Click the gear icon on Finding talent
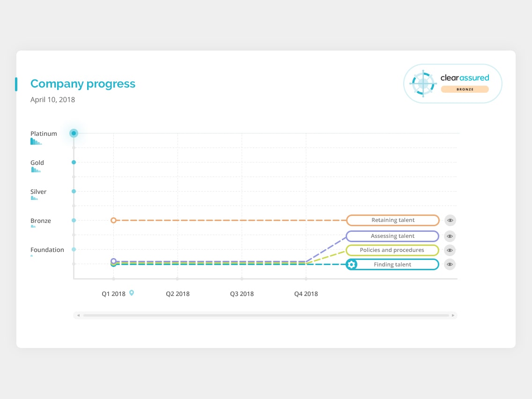Viewport: 532px width, 399px height. [x=352, y=265]
